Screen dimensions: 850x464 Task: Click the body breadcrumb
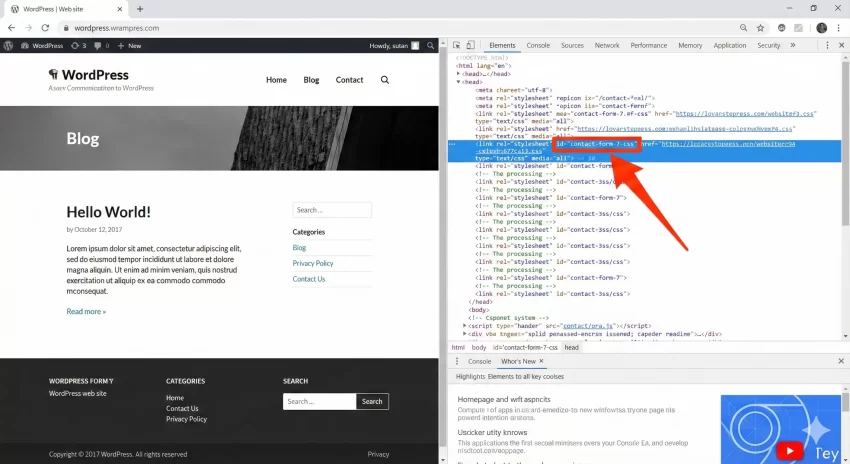tap(479, 347)
